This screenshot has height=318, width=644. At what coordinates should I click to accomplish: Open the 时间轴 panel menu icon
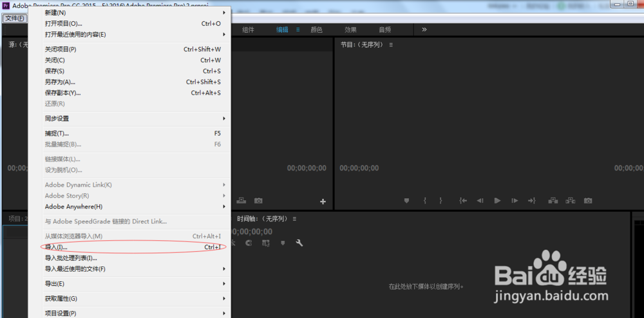tap(294, 219)
